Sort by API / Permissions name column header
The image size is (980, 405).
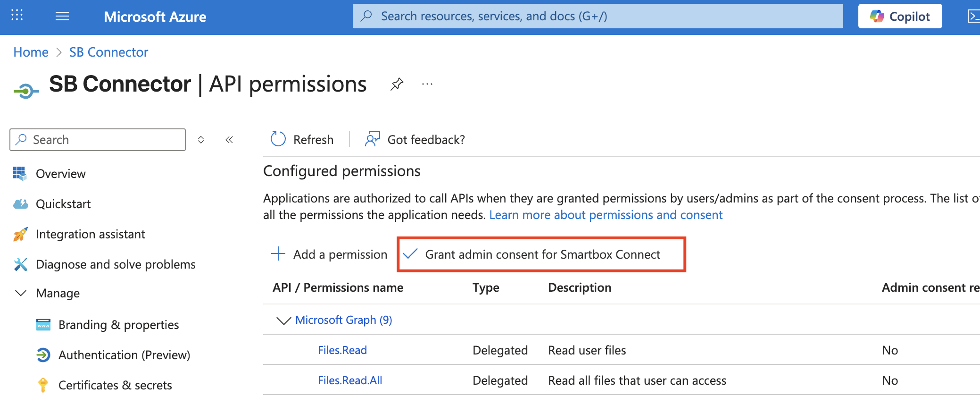(x=338, y=288)
